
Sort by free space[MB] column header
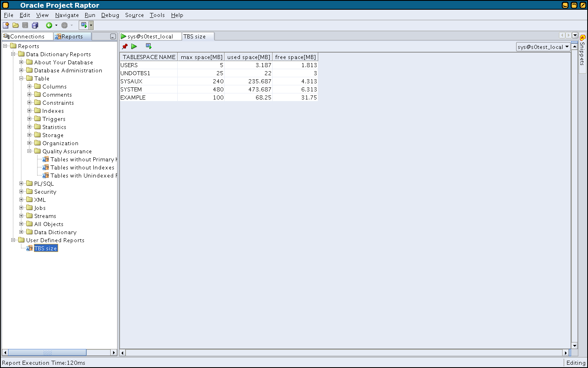[296, 57]
